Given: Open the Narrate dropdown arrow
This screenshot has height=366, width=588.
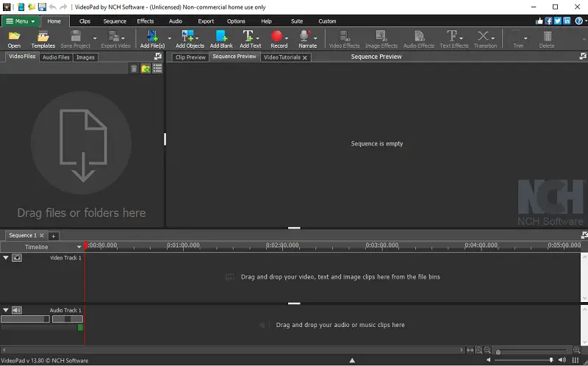Looking at the screenshot, I should tap(315, 38).
